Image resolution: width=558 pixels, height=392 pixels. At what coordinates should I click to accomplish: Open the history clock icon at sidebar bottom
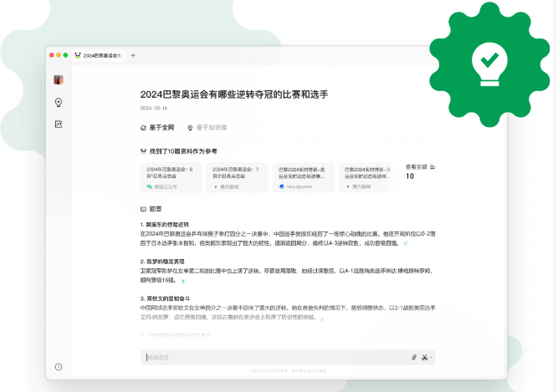(x=59, y=367)
